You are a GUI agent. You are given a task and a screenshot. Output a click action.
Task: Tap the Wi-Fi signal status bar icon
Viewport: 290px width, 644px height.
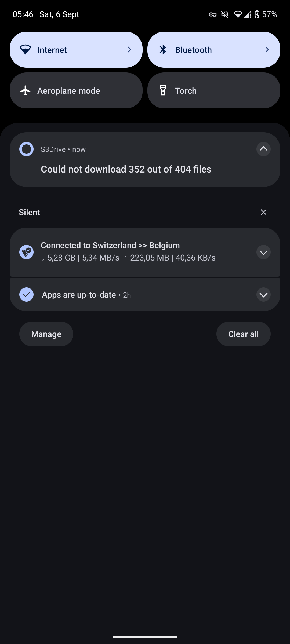point(238,14)
